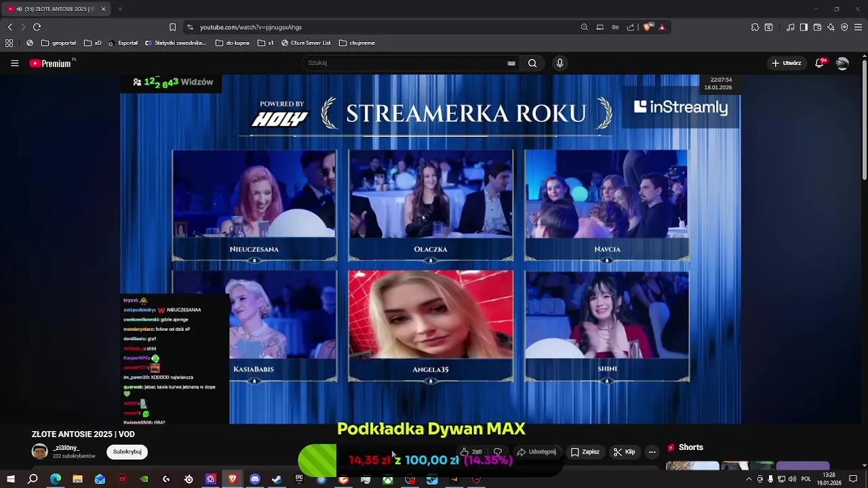
Task: Reload the YouTube page
Action: click(x=37, y=27)
